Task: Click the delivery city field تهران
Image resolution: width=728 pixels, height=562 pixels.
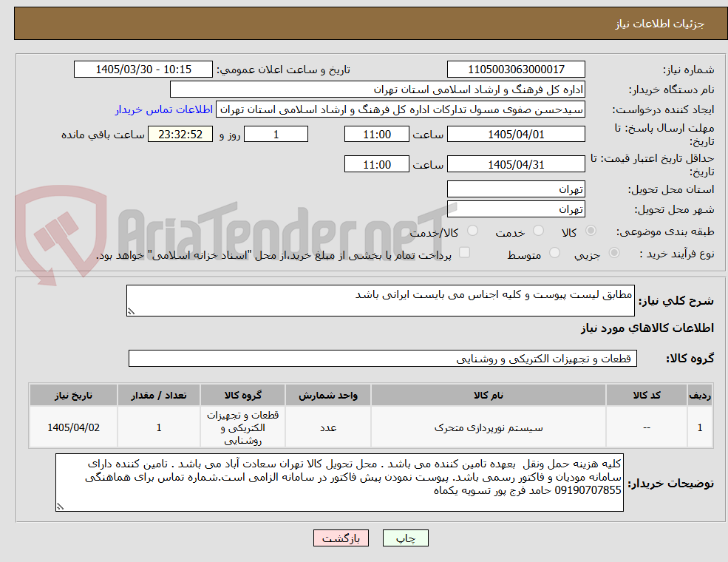Action: (516, 209)
